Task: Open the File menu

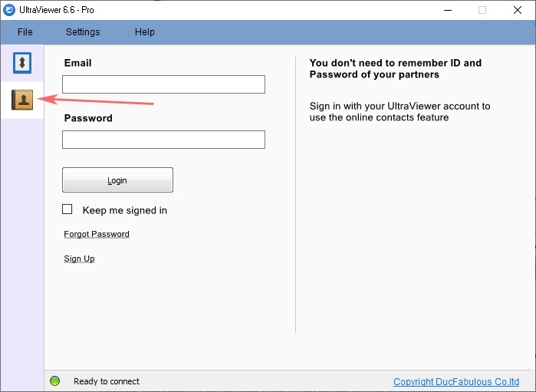Action: pyautogui.click(x=25, y=32)
